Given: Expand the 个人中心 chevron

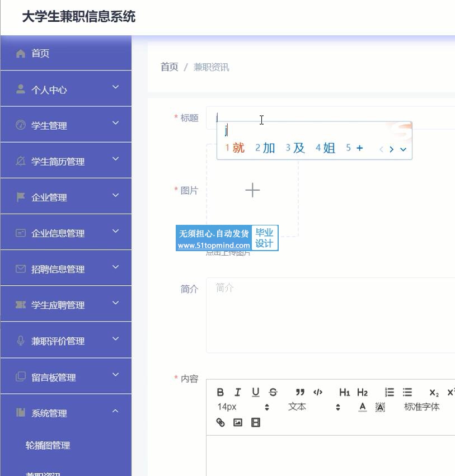Looking at the screenshot, I should (115, 87).
